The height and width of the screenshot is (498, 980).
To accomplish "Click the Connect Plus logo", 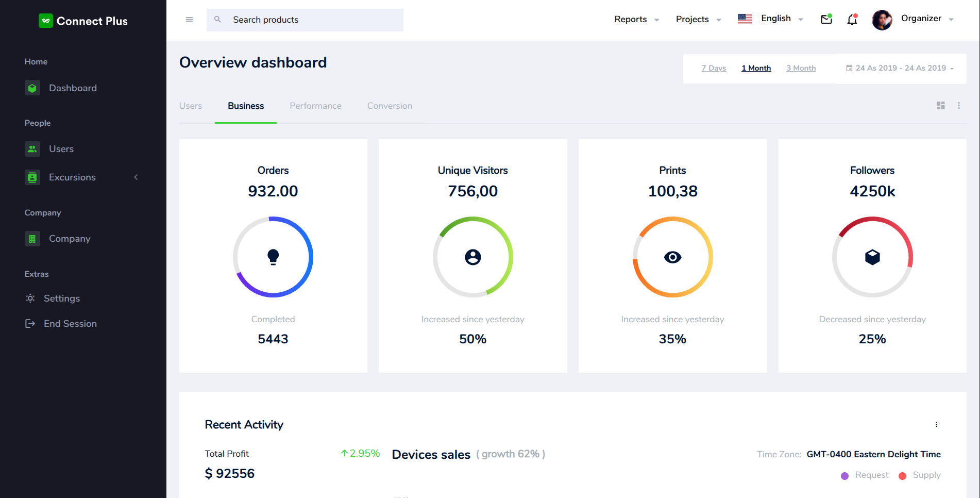I will (x=83, y=21).
